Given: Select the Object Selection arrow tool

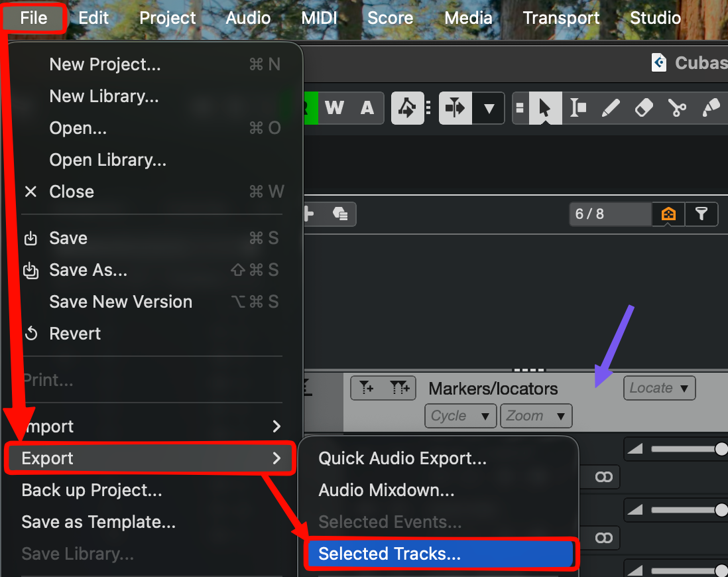Looking at the screenshot, I should click(545, 108).
